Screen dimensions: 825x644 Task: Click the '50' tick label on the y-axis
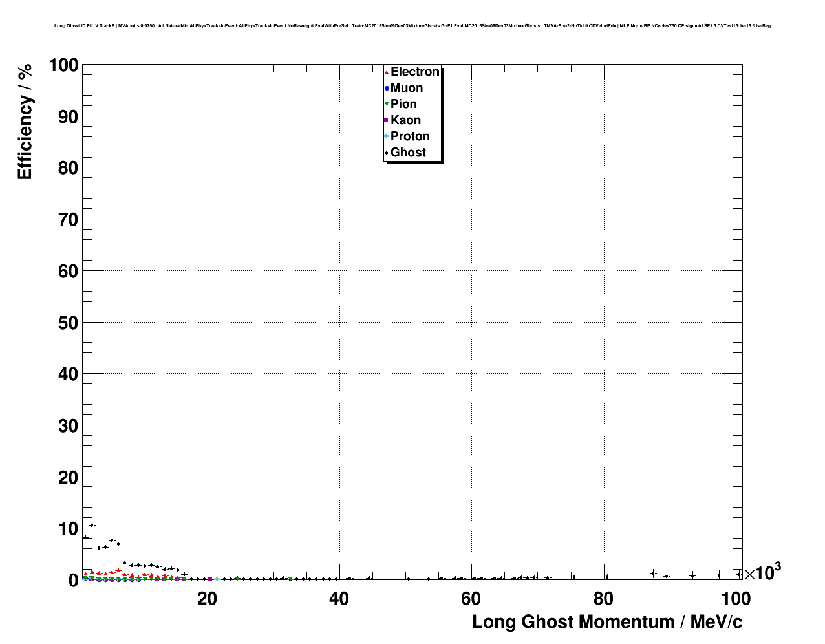(68, 323)
